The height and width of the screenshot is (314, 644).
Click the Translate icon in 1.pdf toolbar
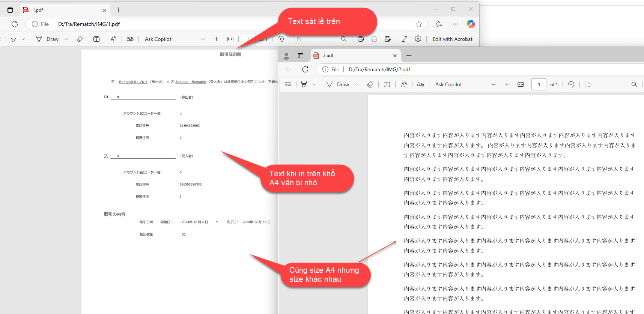point(130,39)
